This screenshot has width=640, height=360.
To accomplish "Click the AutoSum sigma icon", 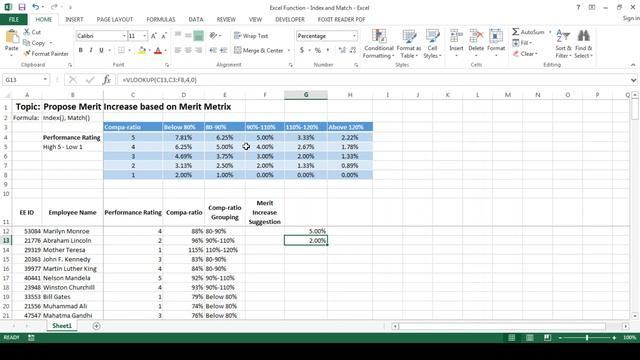I will click(516, 32).
